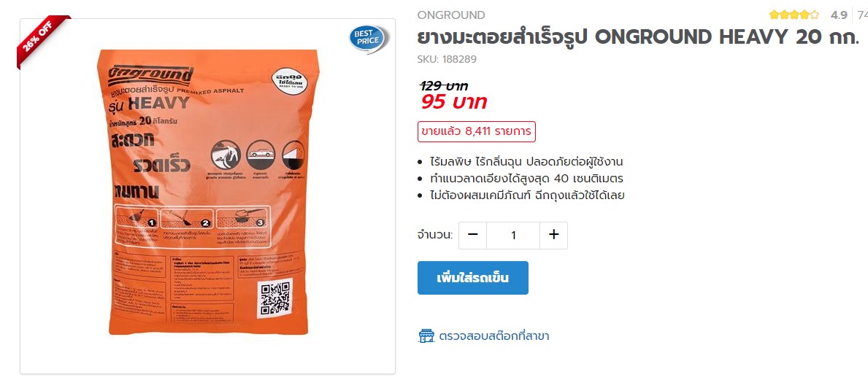868x380 pixels.
Task: Click the ONGROUND HEAVY 20 กก. product title
Action: [x=638, y=37]
